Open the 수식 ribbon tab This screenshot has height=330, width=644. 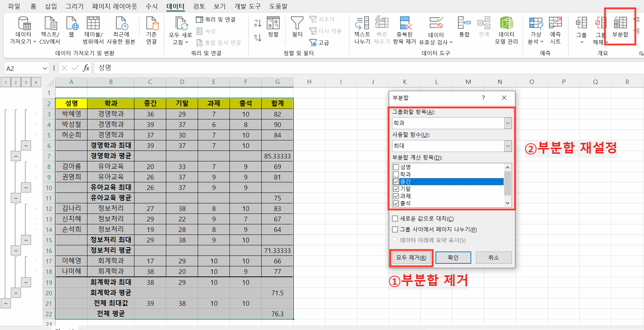[151, 6]
